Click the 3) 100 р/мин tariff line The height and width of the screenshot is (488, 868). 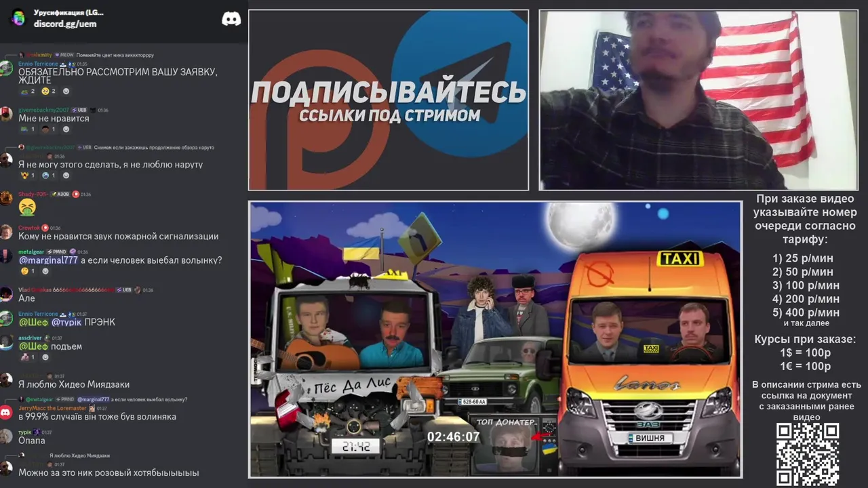pos(806,285)
